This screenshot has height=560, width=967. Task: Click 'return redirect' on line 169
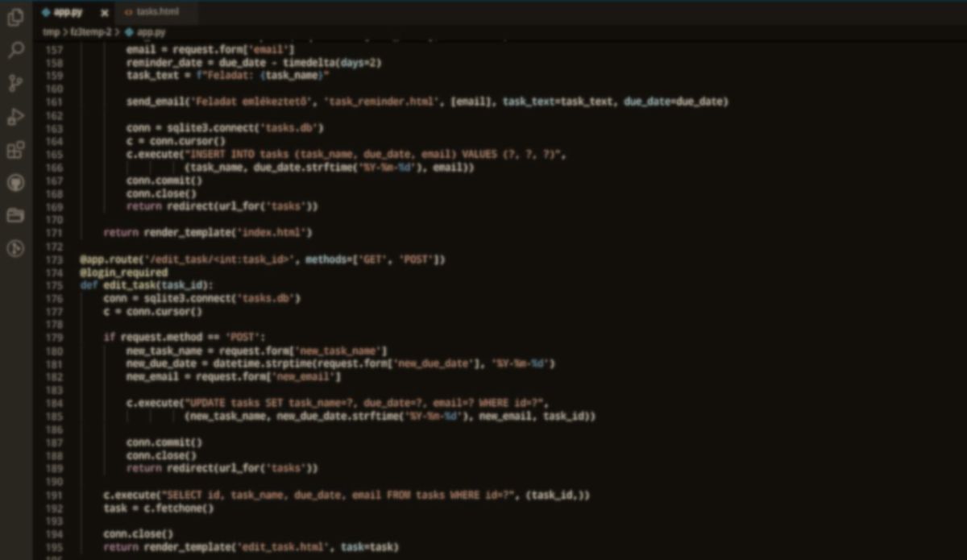pos(170,207)
